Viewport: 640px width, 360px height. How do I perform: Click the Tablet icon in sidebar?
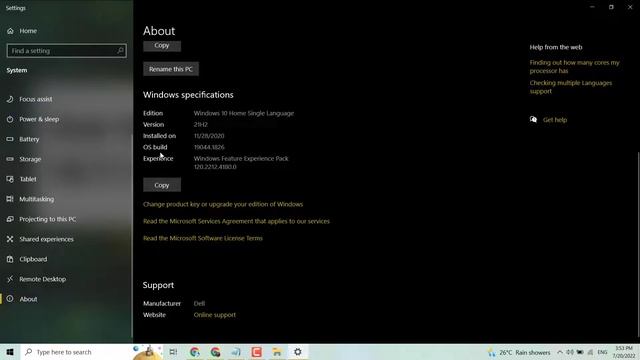tap(10, 179)
